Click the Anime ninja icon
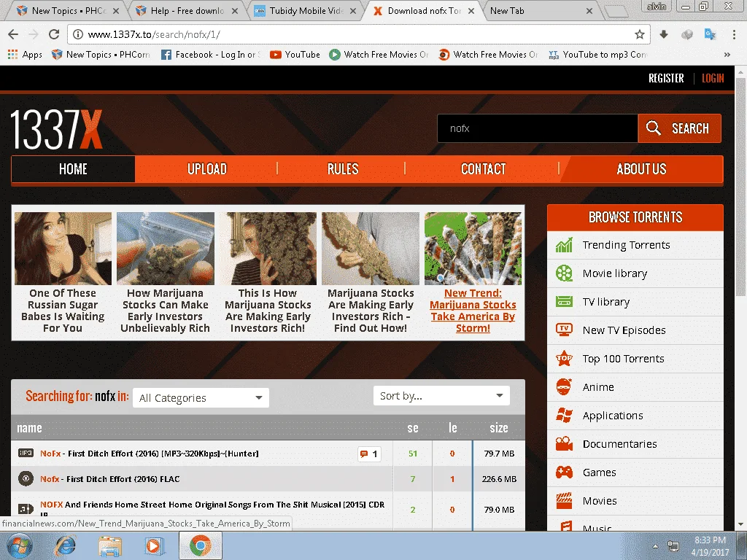 [564, 386]
